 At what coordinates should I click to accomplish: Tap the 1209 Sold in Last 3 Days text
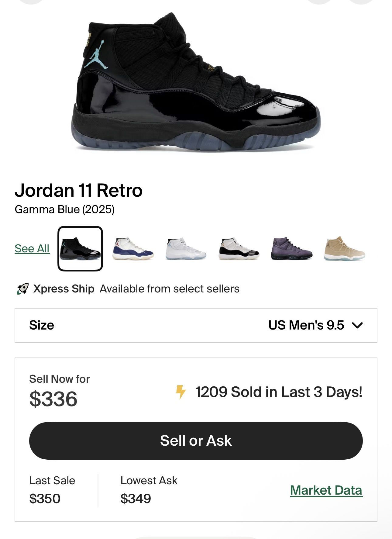pyautogui.click(x=279, y=392)
